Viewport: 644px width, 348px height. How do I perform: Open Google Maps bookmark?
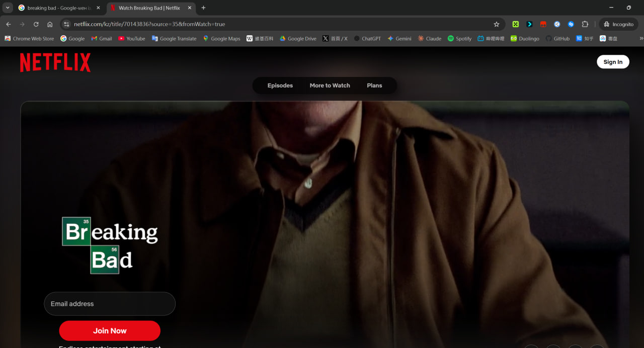(x=221, y=39)
